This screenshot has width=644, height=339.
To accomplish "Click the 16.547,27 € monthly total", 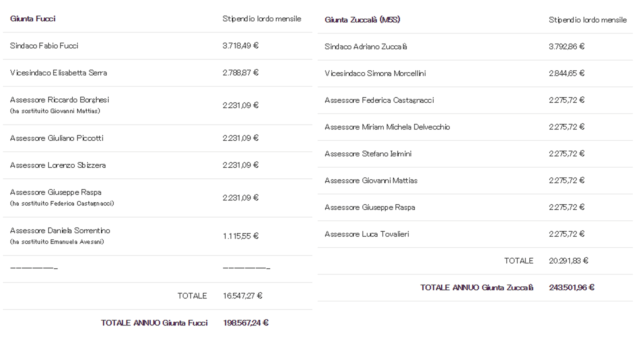I will pyautogui.click(x=243, y=296).
